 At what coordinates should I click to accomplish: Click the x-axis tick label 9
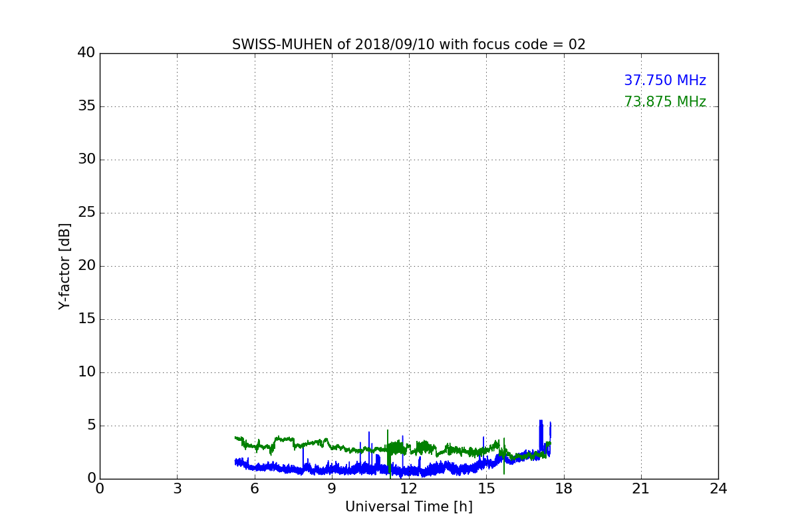[331, 489]
